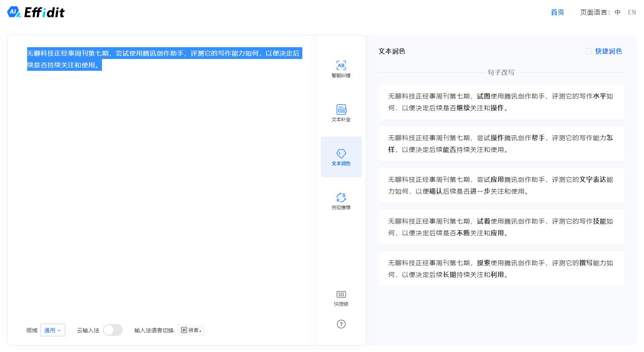Click the 输入法语言切换 label
The image size is (644, 352).
(x=154, y=330)
